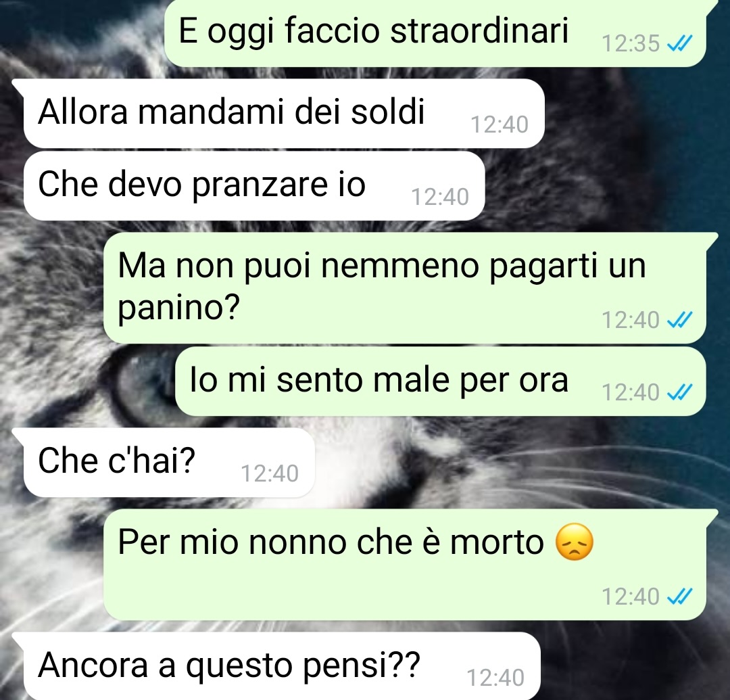Tap the 12:40 timestamp on 'Che c'hai?'
This screenshot has height=700, width=730.
tap(270, 473)
